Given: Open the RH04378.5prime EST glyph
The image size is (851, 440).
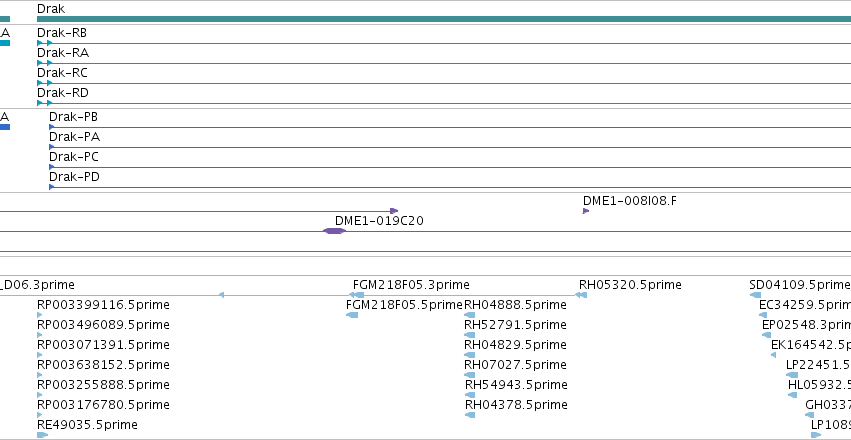Looking at the screenshot, I should [470, 415].
